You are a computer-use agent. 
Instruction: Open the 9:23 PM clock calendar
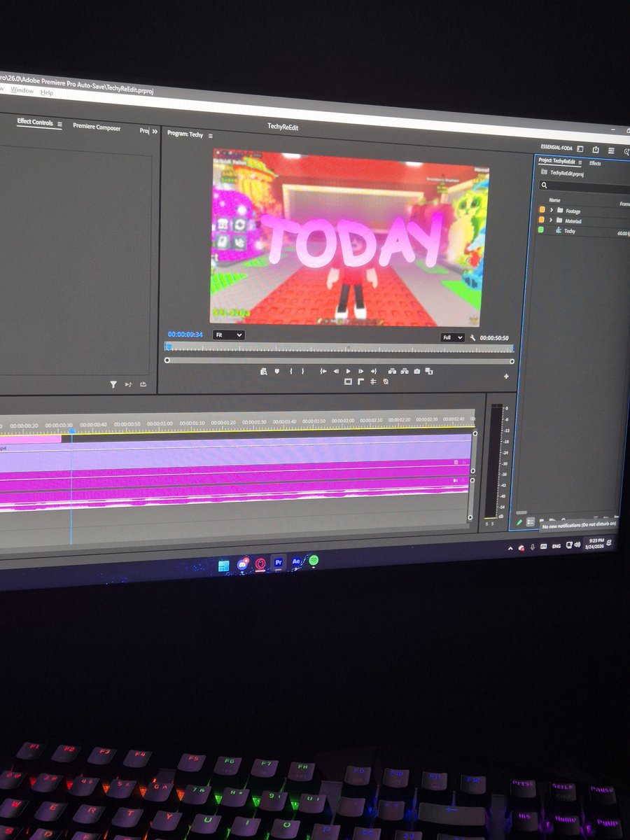coord(596,542)
